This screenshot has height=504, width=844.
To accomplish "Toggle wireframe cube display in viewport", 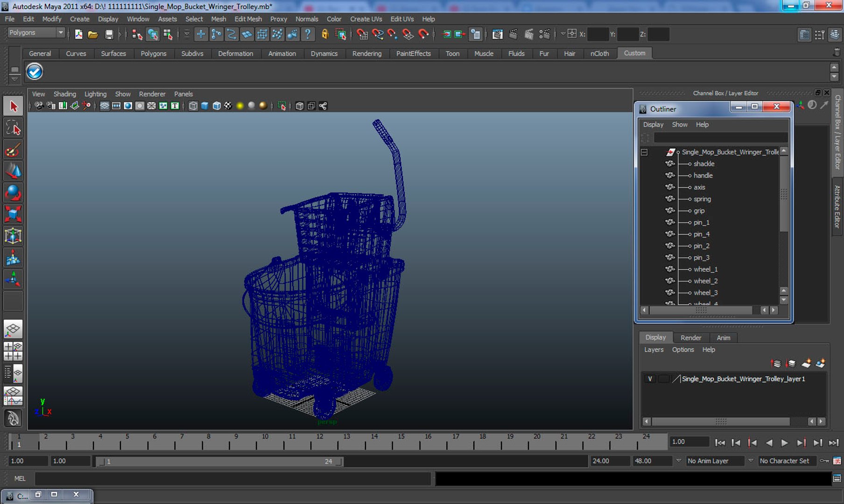I will pyautogui.click(x=193, y=106).
